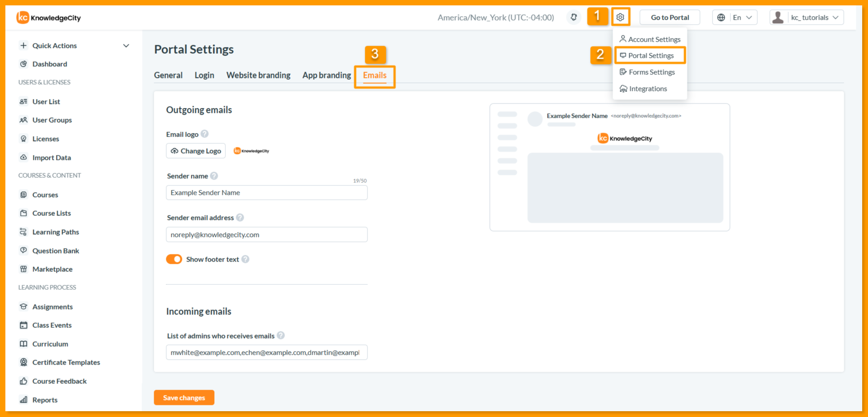This screenshot has width=868, height=417.
Task: Open the App branding tab
Action: [x=327, y=75]
